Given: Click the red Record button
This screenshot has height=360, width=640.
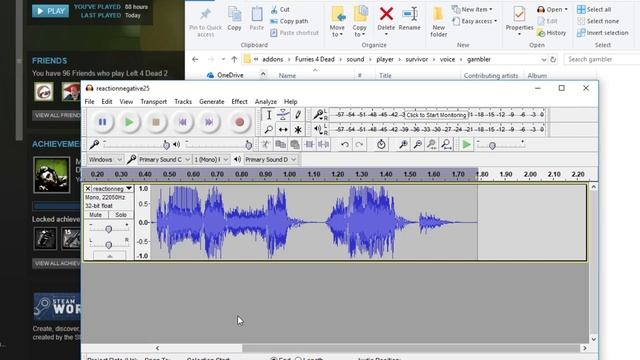Looking at the screenshot, I should pos(240,122).
